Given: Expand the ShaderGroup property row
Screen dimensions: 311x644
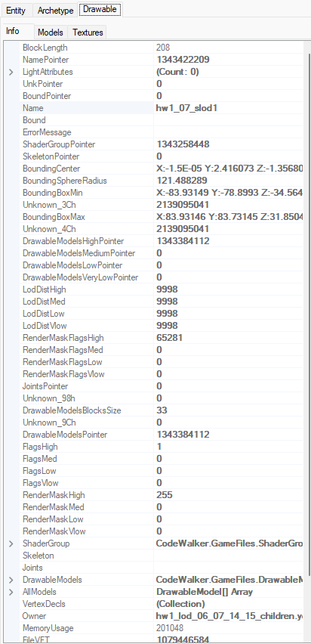Looking at the screenshot, I should pyautogui.click(x=11, y=543).
